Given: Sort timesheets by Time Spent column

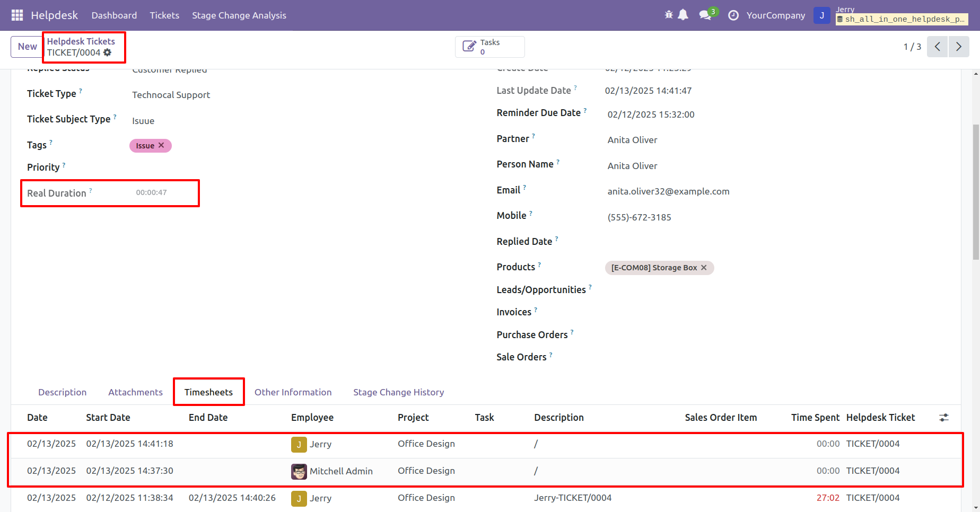Looking at the screenshot, I should [815, 418].
